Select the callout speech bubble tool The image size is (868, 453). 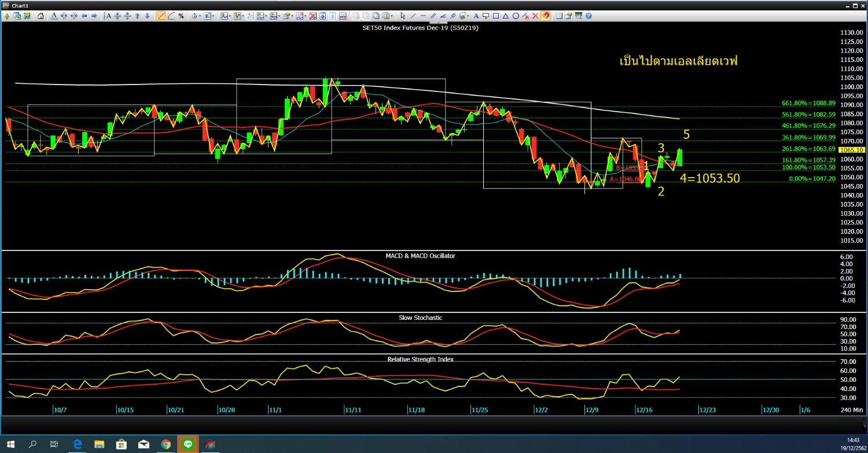tap(486, 16)
